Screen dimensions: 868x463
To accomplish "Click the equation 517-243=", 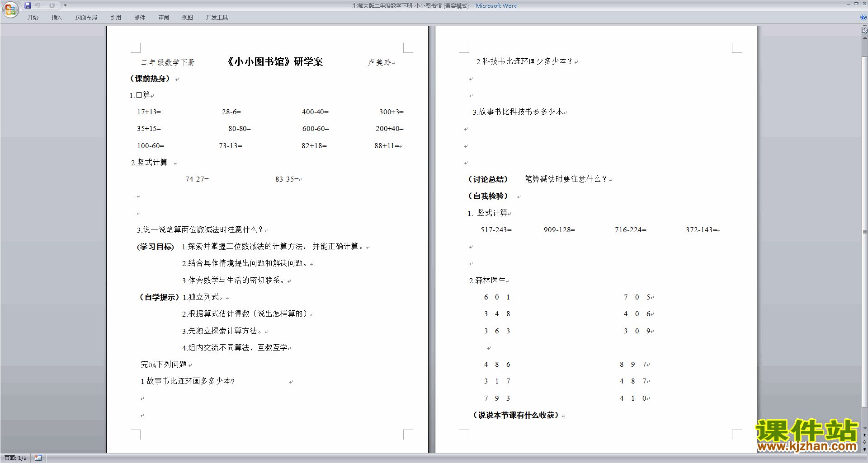I will coord(496,230).
